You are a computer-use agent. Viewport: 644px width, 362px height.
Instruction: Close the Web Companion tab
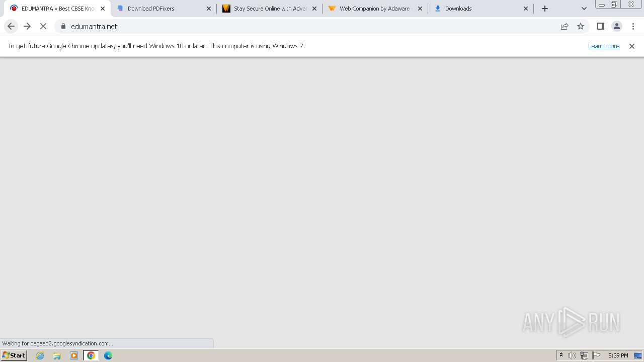420,9
